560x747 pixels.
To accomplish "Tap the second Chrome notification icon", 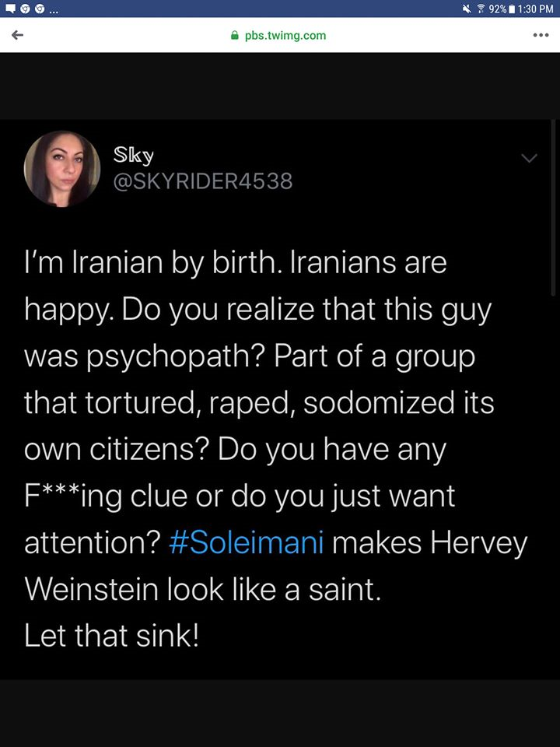I will coord(40,8).
